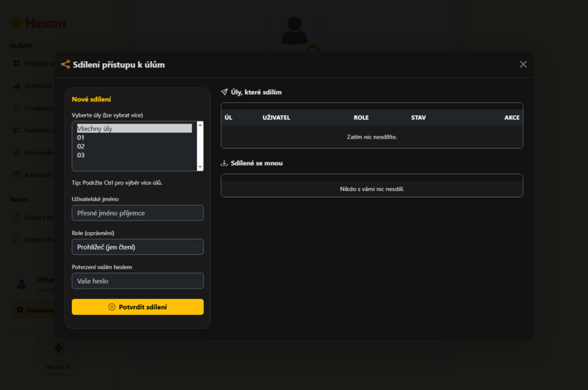Click the ROLE column header
Viewport: 588px width, 390px height.
tap(361, 118)
